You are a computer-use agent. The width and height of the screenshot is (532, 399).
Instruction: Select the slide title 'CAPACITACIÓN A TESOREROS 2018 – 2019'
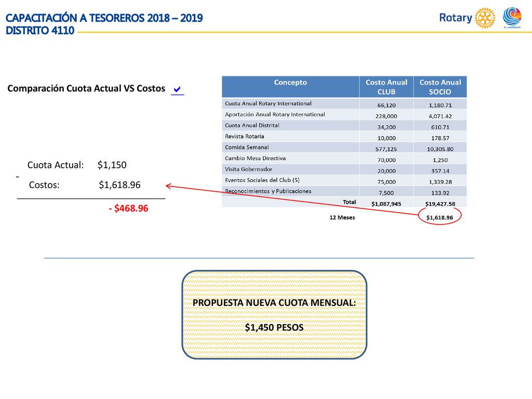104,18
